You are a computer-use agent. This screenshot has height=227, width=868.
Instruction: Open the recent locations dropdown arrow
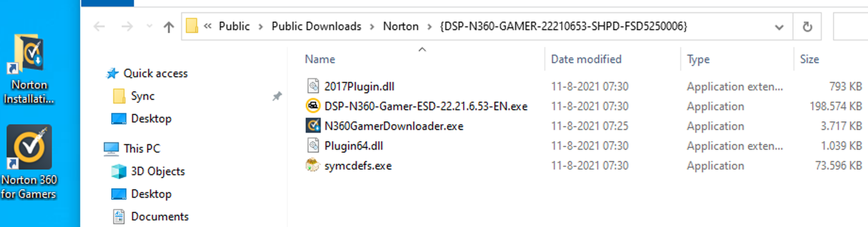point(149,26)
